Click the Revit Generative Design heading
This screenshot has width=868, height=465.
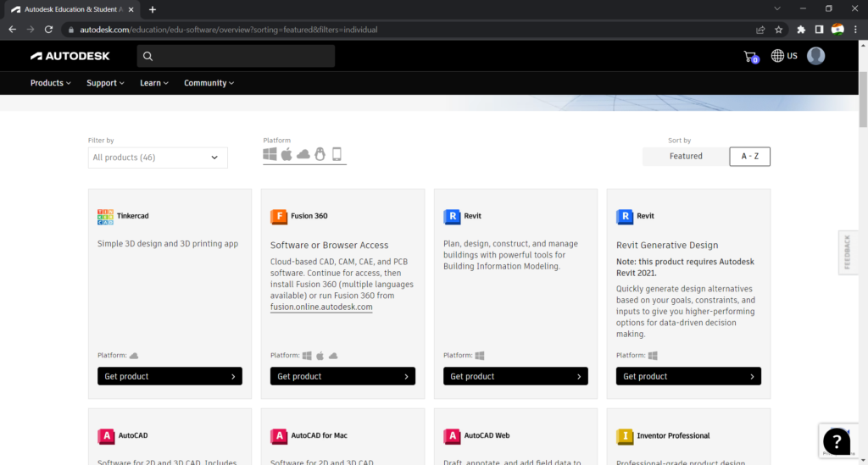(x=667, y=245)
